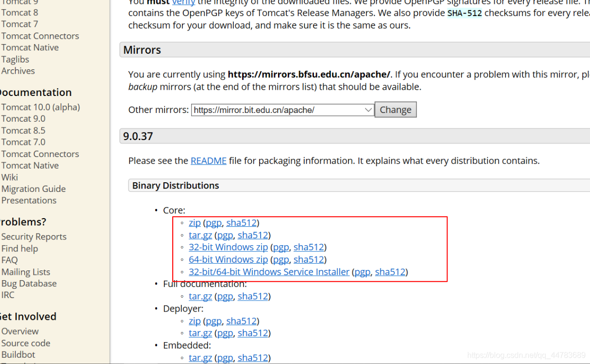Open Tomcat Connectors under downloads sidebar

click(40, 36)
